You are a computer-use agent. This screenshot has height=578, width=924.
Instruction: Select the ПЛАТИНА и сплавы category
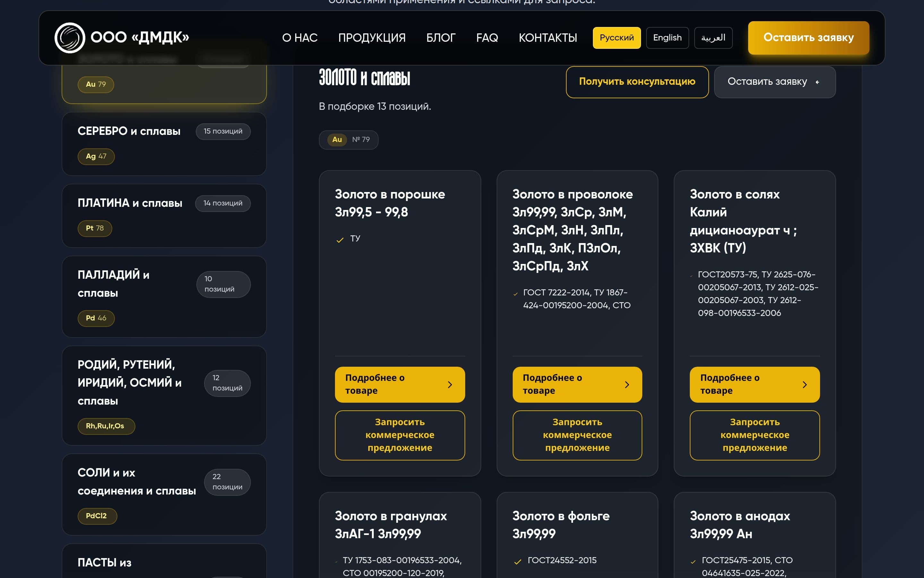tap(164, 215)
